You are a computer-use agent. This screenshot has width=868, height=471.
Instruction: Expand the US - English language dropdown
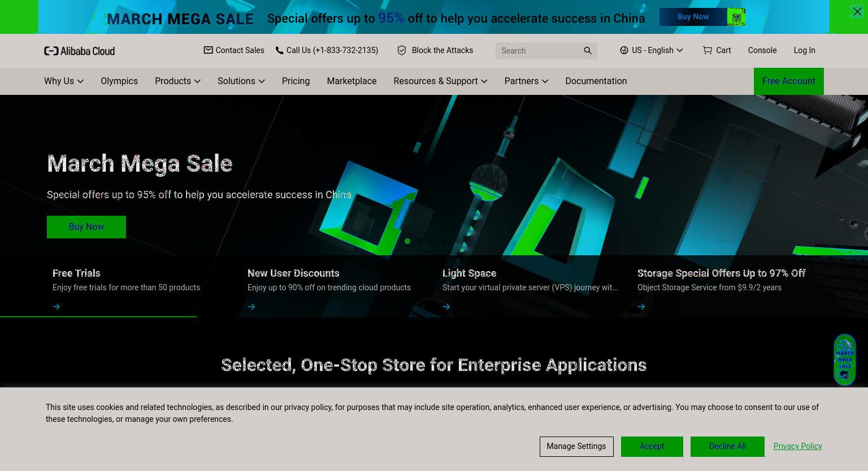pos(680,50)
